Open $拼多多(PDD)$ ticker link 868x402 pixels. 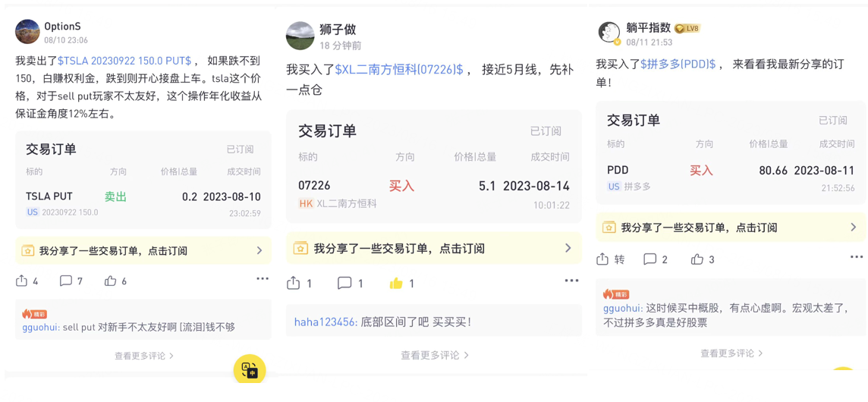tap(678, 64)
